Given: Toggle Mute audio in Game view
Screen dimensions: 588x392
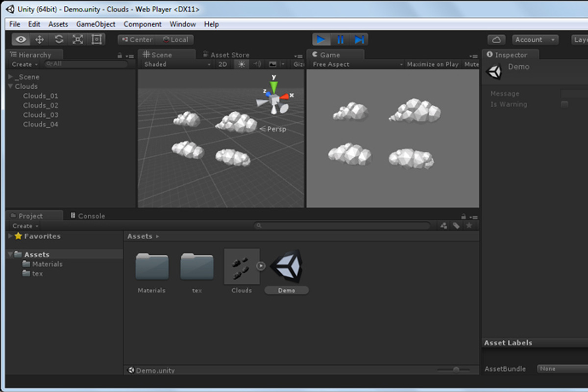Looking at the screenshot, I should pos(471,64).
